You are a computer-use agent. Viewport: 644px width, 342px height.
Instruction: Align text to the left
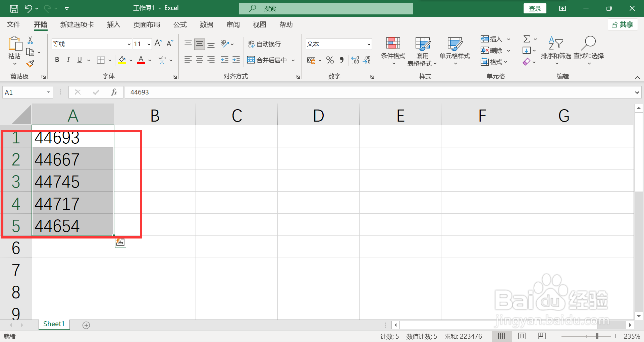point(188,60)
